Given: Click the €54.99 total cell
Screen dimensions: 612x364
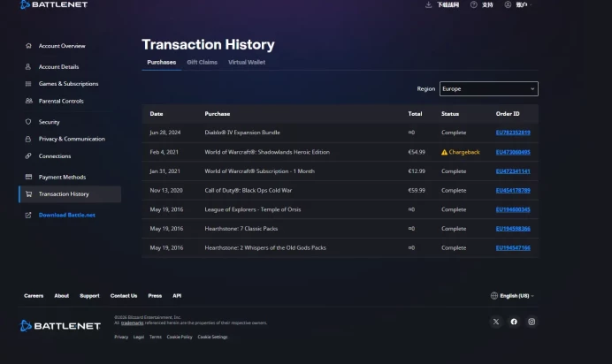Looking at the screenshot, I should 417,152.
